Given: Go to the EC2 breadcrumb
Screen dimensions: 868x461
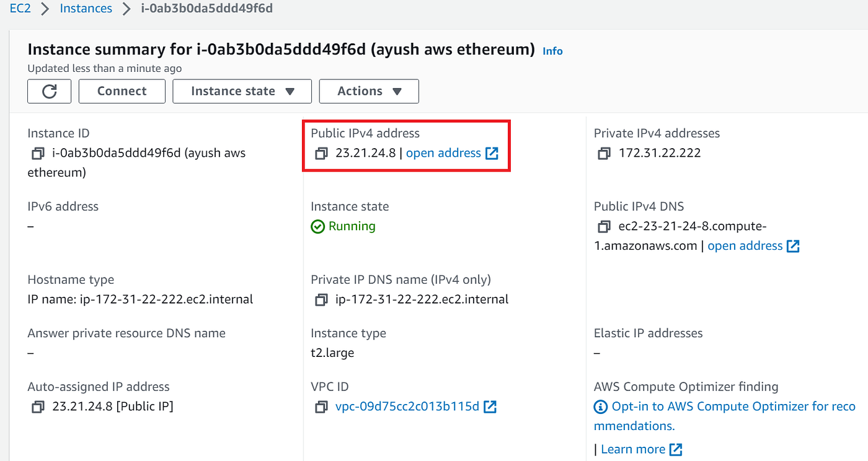Looking at the screenshot, I should pyautogui.click(x=20, y=9).
